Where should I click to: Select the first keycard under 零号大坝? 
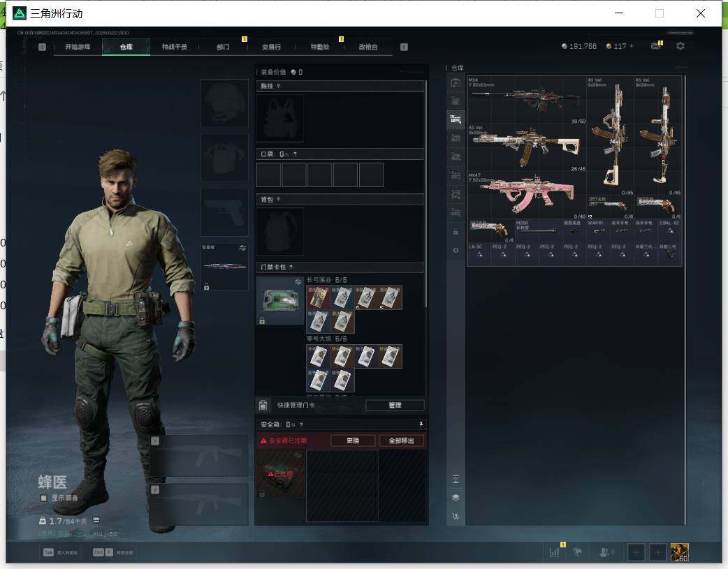[x=318, y=357]
